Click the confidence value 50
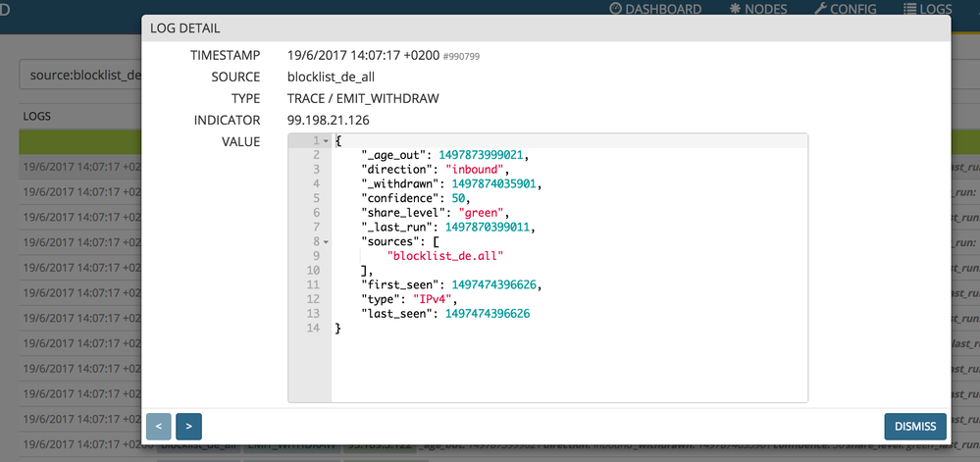Image resolution: width=980 pixels, height=462 pixels. pos(458,197)
